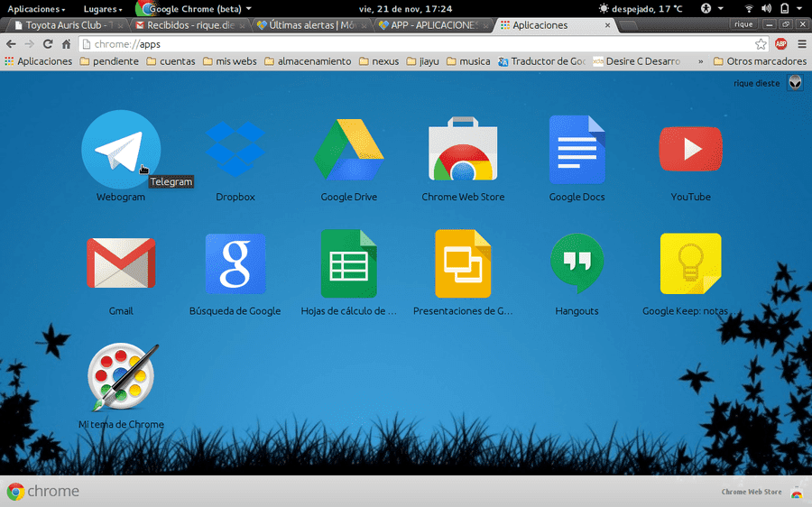Expand the system power menu arrow
Image resolution: width=812 pixels, height=507 pixels.
tap(799, 8)
